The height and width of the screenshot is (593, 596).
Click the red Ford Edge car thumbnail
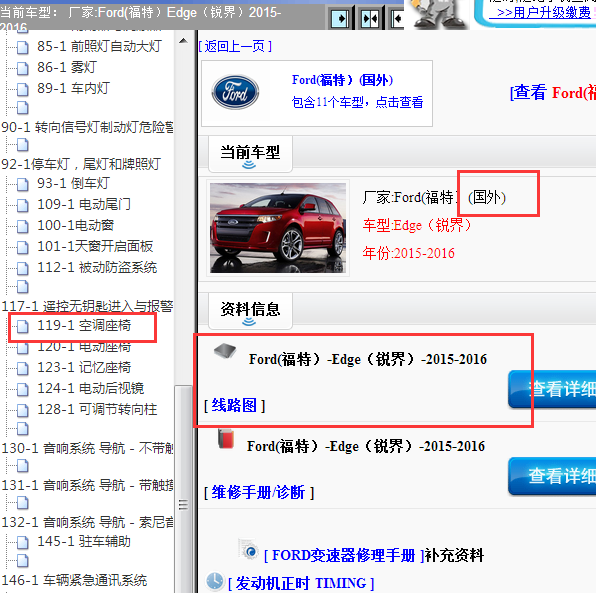(x=278, y=228)
